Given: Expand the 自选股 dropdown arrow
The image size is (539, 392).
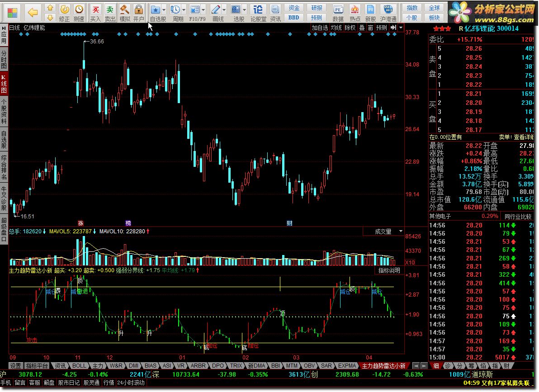Looking at the screenshot, I should point(164,9).
